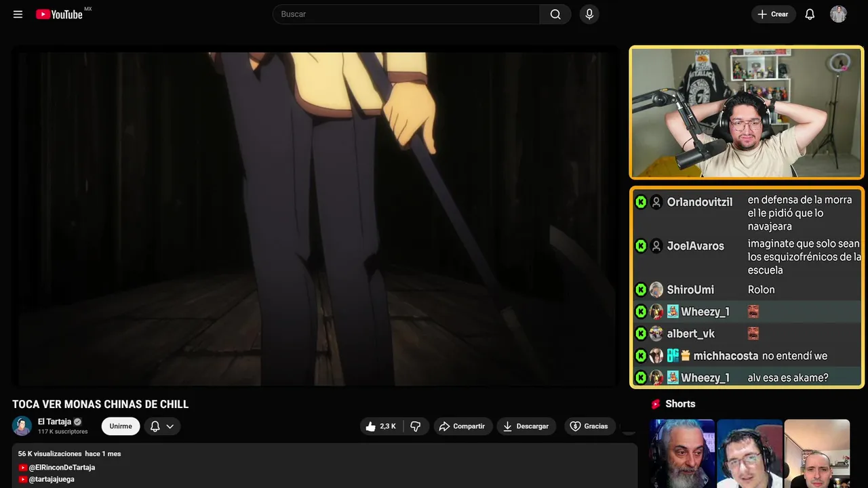Open the hamburger guide menu
The image size is (868, 488).
18,14
